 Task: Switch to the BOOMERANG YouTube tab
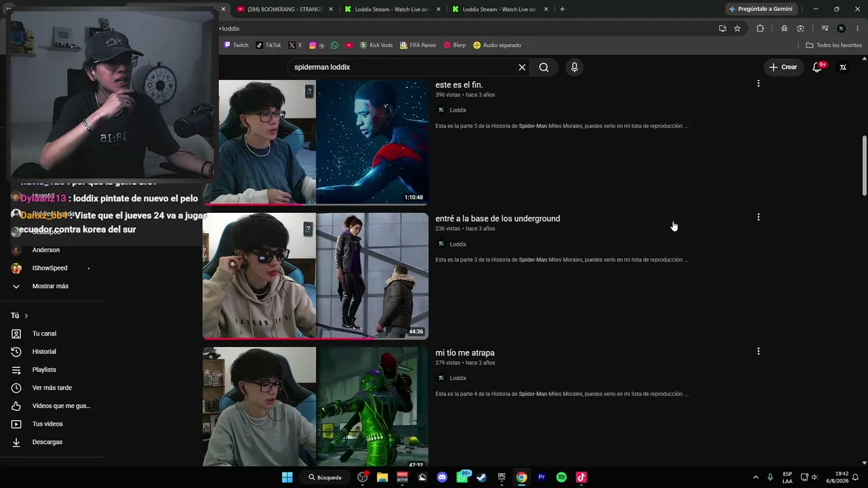click(285, 9)
